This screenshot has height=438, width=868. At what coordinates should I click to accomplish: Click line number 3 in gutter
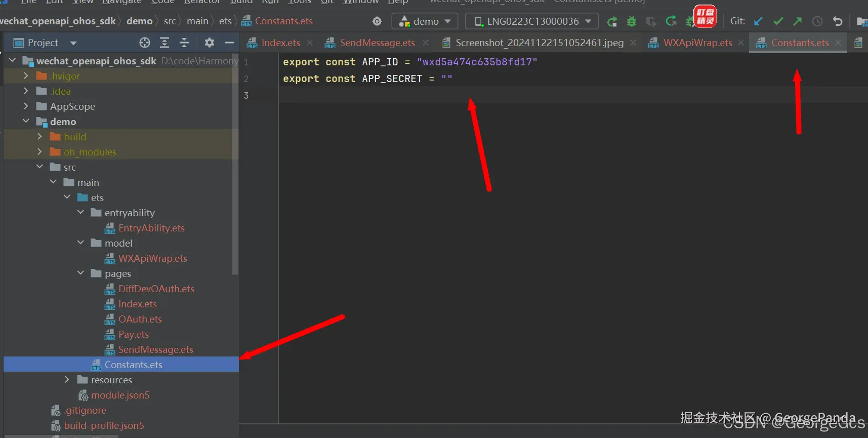(246, 95)
